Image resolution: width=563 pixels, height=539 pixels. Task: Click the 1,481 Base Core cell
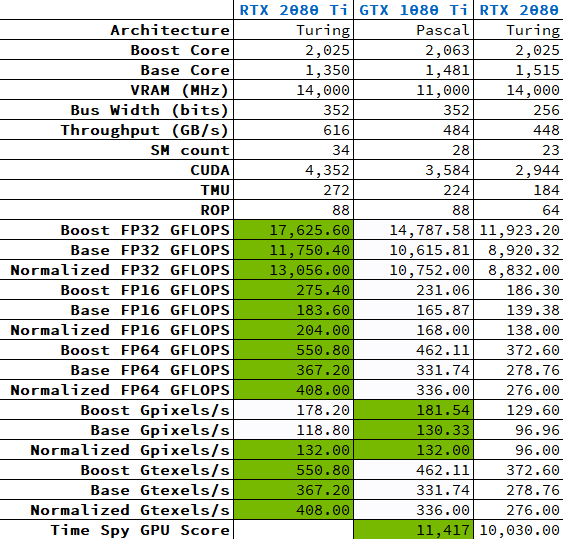[x=414, y=70]
